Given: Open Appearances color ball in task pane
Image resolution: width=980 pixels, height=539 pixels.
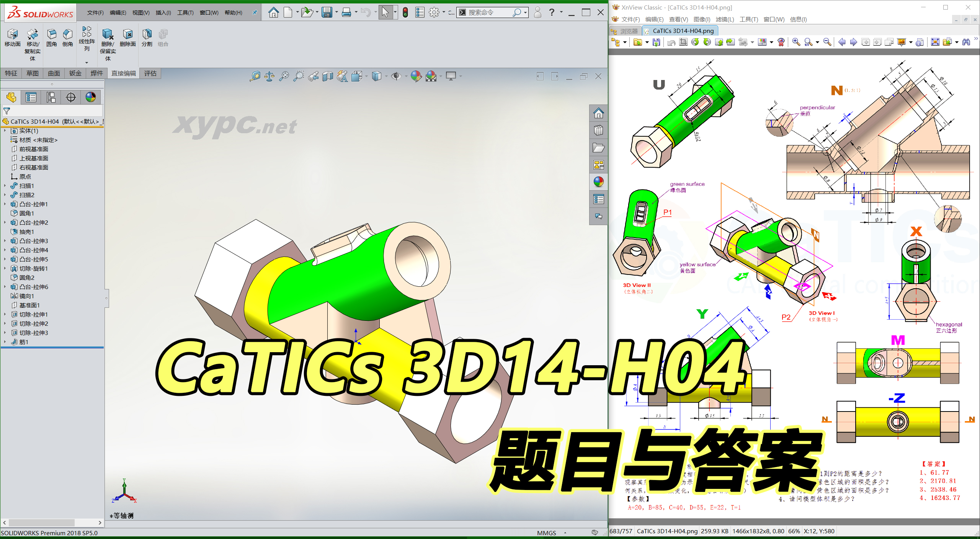Looking at the screenshot, I should tap(599, 182).
